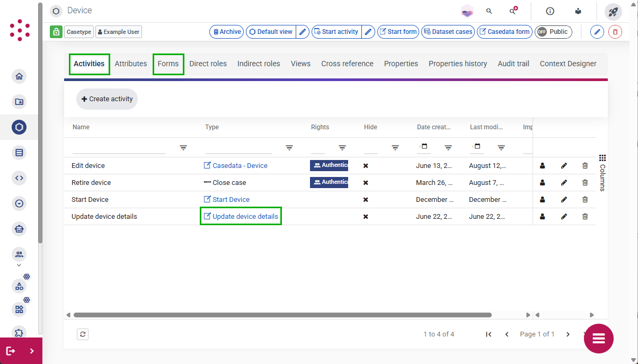Image resolution: width=638 pixels, height=364 pixels.
Task: Go to the first page arrow
Action: (x=489, y=334)
